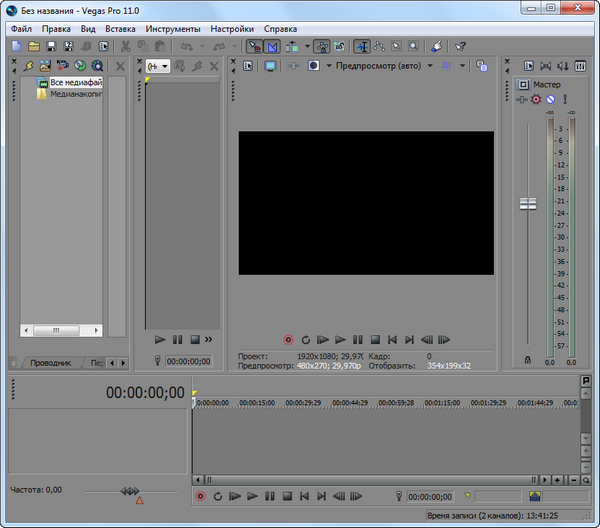
Task: Select the Все медиафайлы tree folder
Action: tap(76, 82)
